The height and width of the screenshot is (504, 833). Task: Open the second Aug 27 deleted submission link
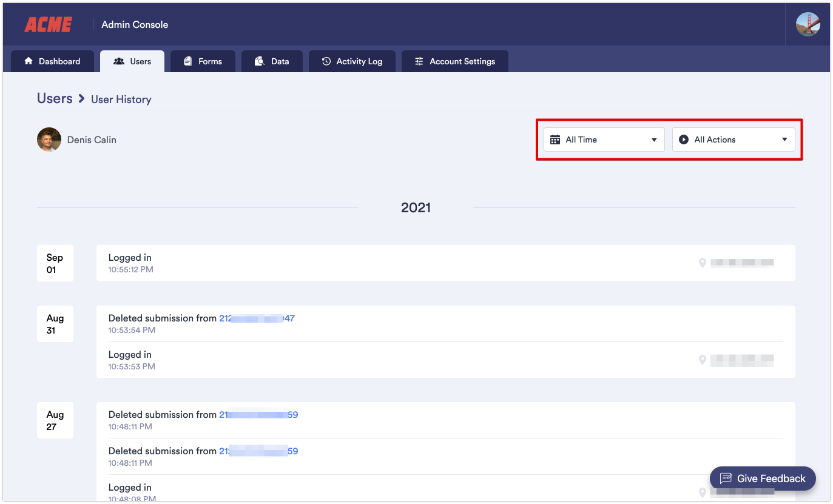[258, 451]
